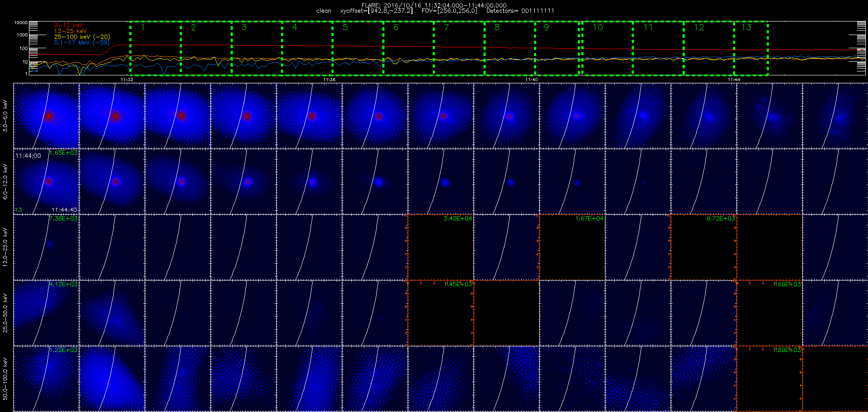Click the 25.0-50.0 keV row label
This screenshot has width=868, height=412.
click(x=5, y=313)
